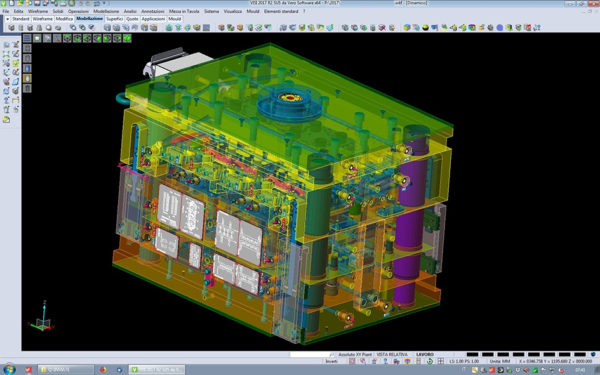Open the Messa in Tavola menu

point(184,11)
